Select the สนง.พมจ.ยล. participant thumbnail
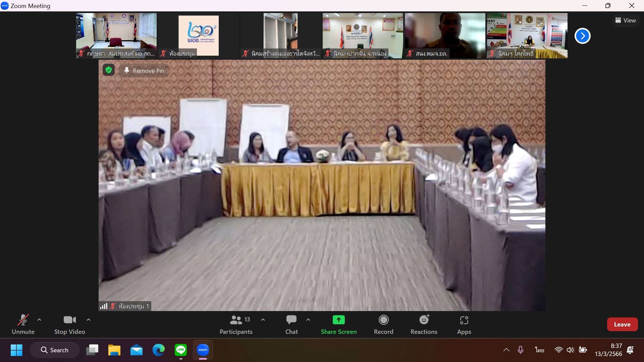The height and width of the screenshot is (362, 644). (x=445, y=36)
